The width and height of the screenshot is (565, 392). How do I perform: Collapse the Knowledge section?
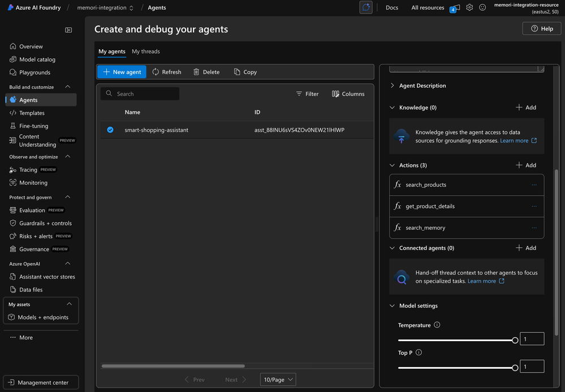[393, 107]
